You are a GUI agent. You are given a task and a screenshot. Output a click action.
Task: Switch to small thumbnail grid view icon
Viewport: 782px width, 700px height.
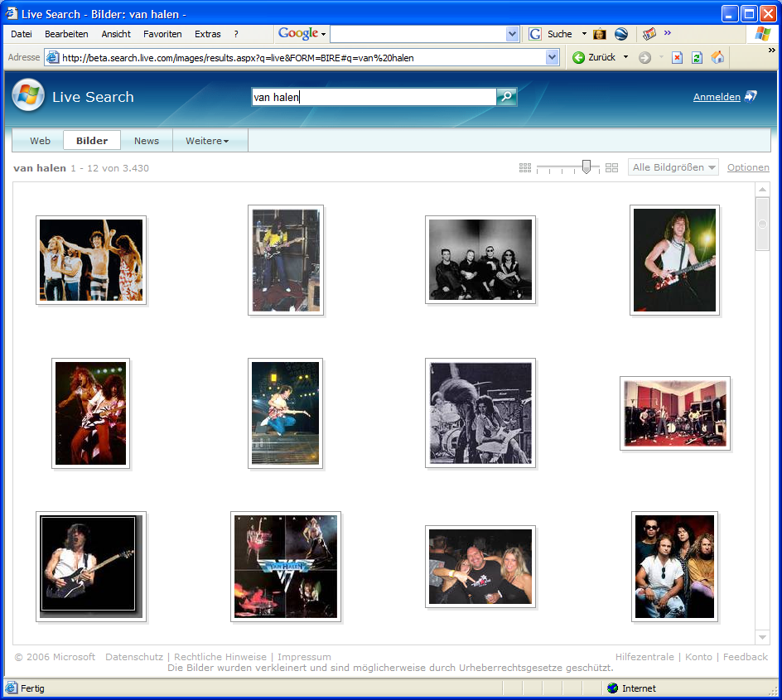tap(524, 167)
